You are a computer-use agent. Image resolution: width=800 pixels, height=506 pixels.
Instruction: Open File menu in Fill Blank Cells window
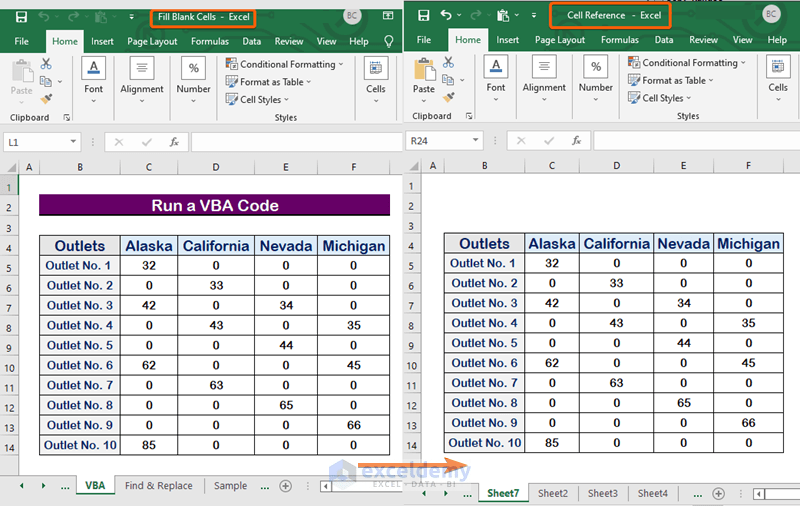coord(21,41)
